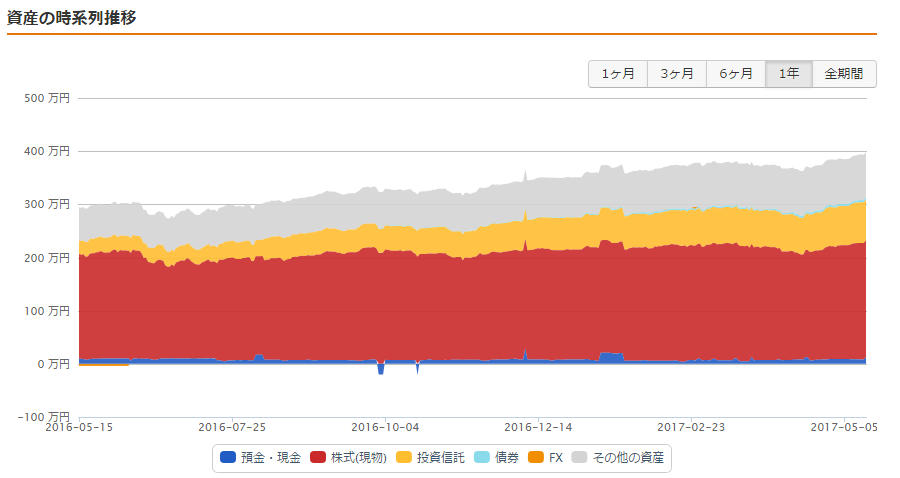Click the 2017-05-05 axis date label
This screenshot has width=900, height=478.
844,428
